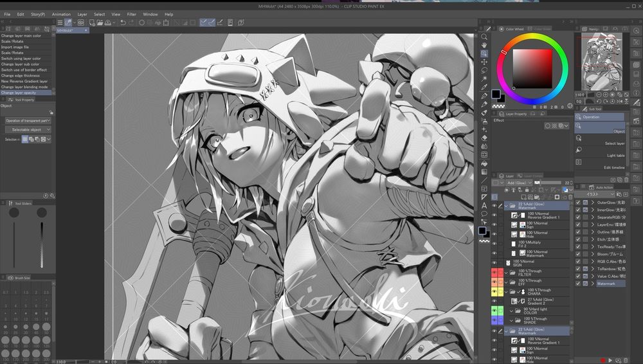Expand the Bloom auto action entry

point(593,254)
